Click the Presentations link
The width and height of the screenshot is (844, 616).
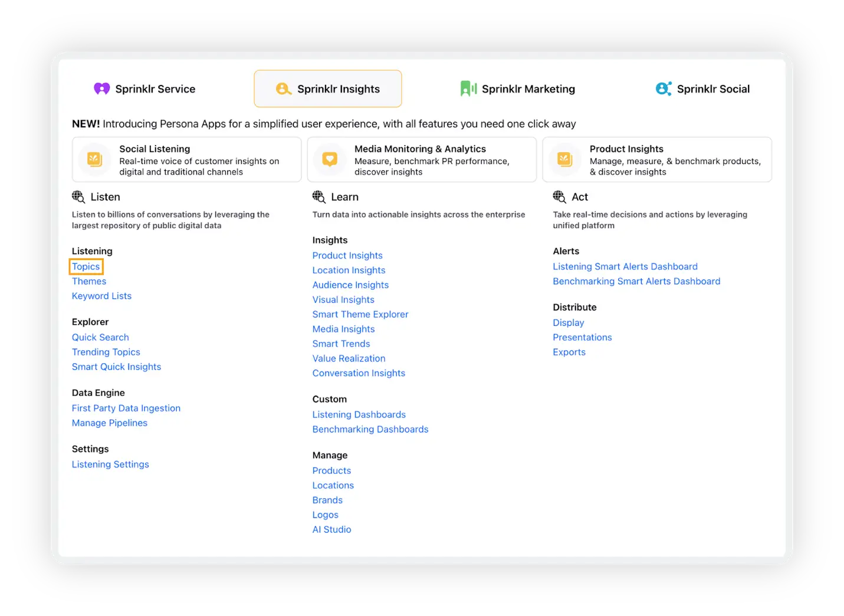(x=582, y=337)
